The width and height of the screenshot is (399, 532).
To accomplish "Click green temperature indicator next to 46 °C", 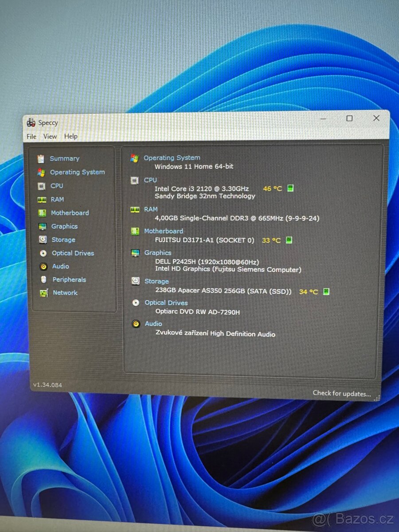I will tap(290, 188).
